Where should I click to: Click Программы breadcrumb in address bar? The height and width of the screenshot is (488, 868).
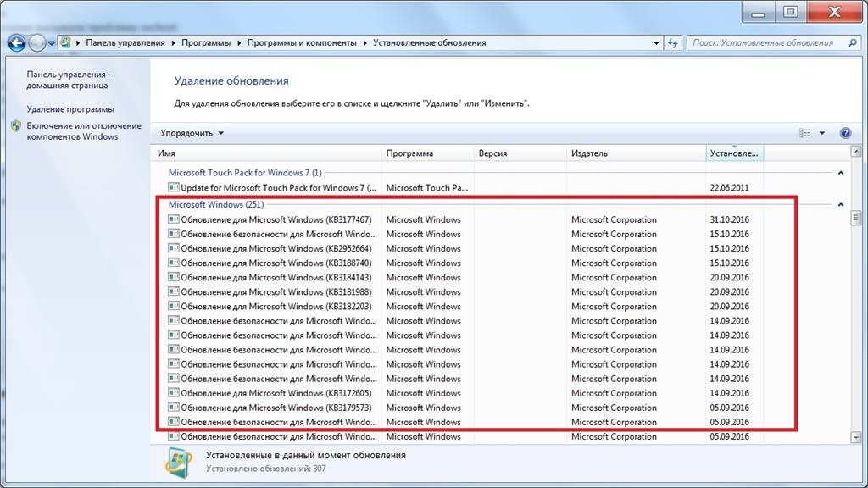[206, 42]
